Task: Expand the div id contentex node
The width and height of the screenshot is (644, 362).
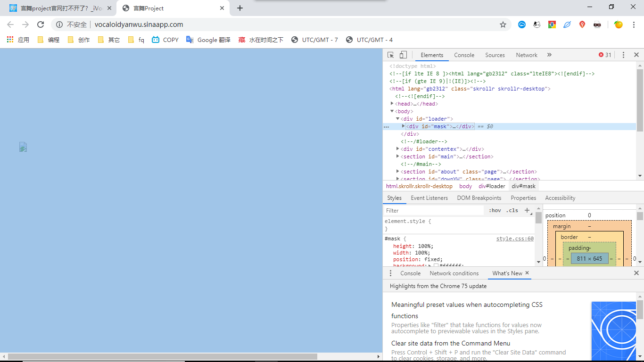Action: pos(398,149)
